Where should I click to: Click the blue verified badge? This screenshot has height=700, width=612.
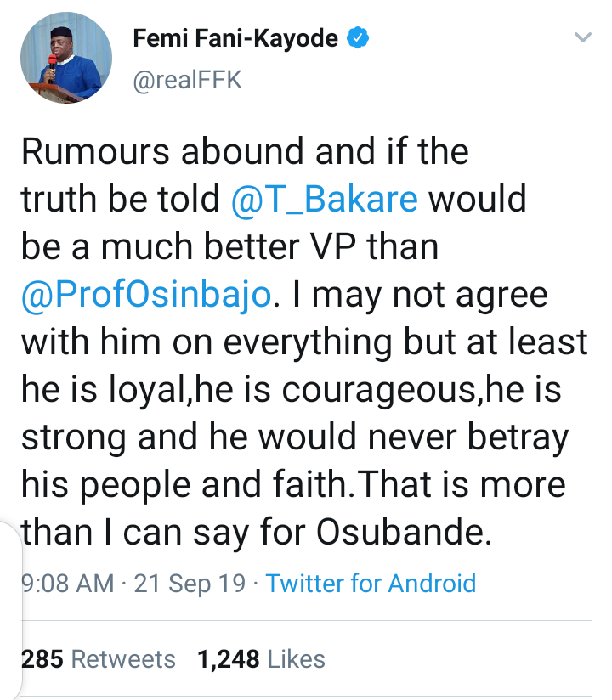[360, 39]
